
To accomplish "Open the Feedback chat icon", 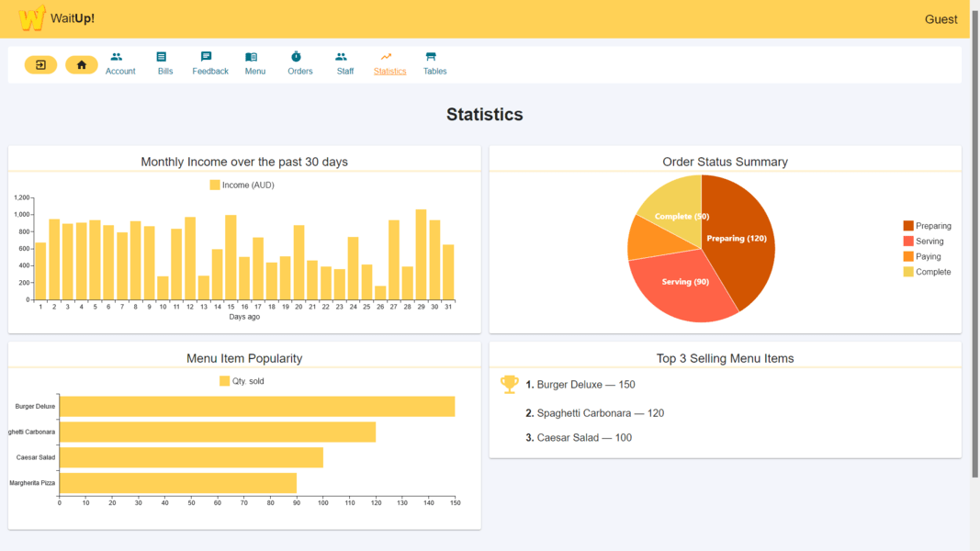I will (207, 57).
